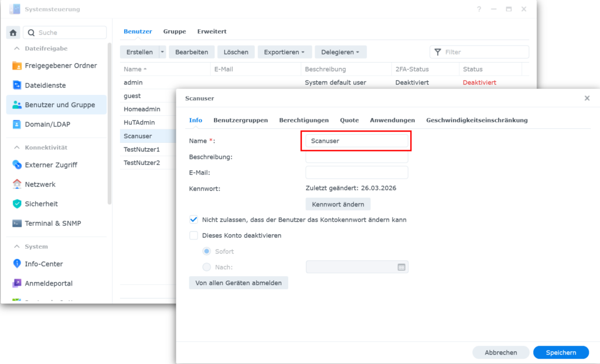
Task: Click the Filter input field
Action: tap(479, 52)
